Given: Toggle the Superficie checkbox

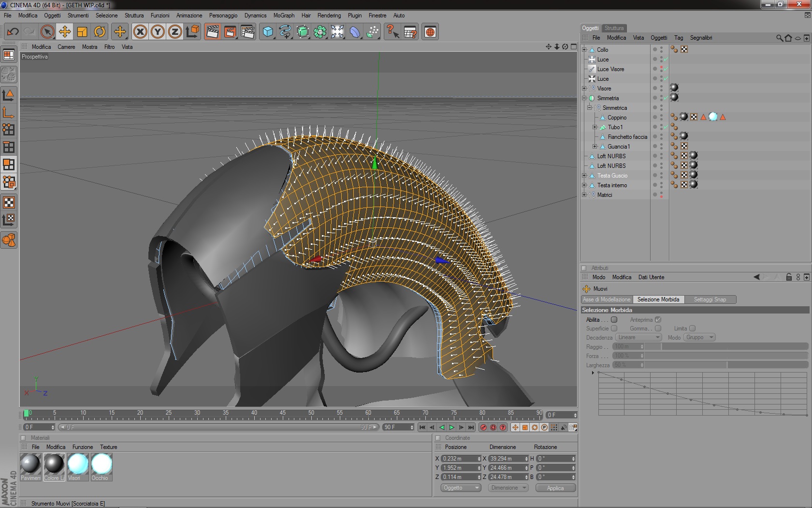Looking at the screenshot, I should point(614,329).
